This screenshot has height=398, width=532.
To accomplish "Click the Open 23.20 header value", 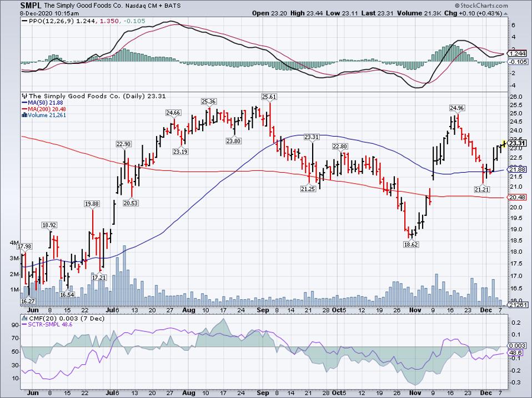I will [270, 13].
